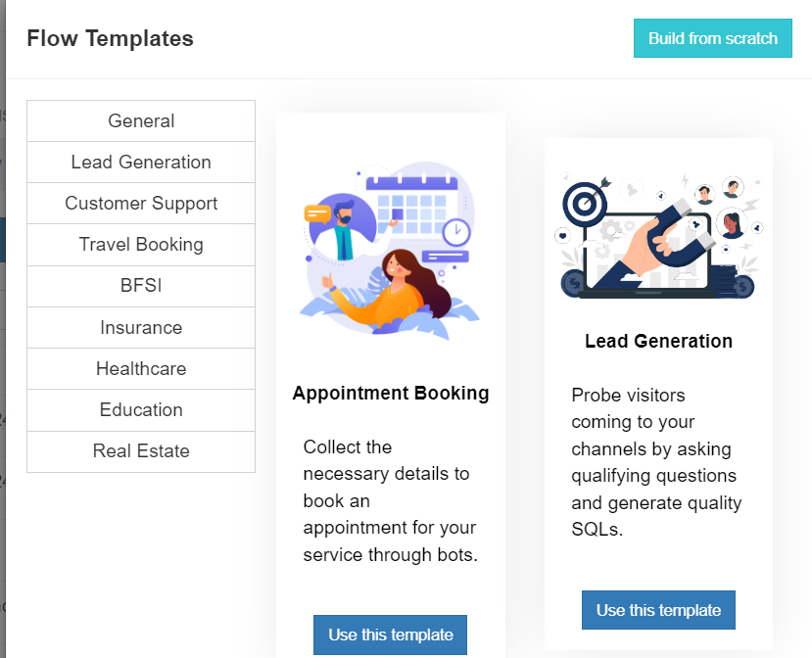The image size is (812, 658).
Task: Open the Insurance template category
Action: tap(140, 327)
